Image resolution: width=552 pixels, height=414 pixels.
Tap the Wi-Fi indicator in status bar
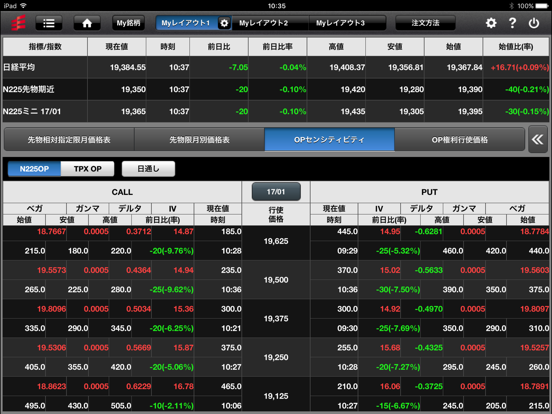tap(24, 6)
